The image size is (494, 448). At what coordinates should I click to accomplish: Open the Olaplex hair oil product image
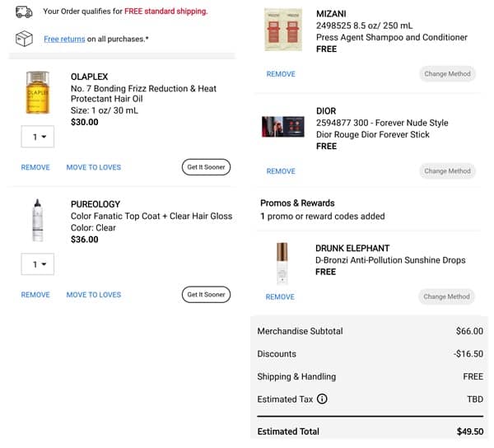point(37,92)
